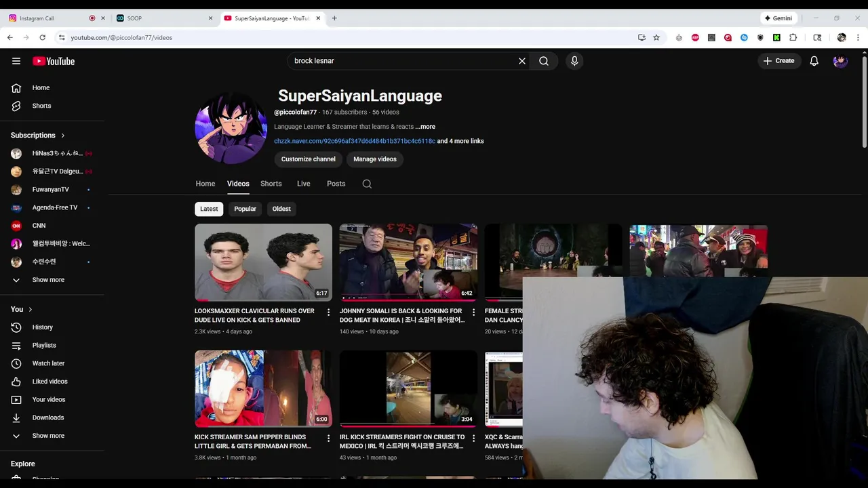Open options menu for Clavicular video
Image resolution: width=868 pixels, height=488 pixels.
329,312
